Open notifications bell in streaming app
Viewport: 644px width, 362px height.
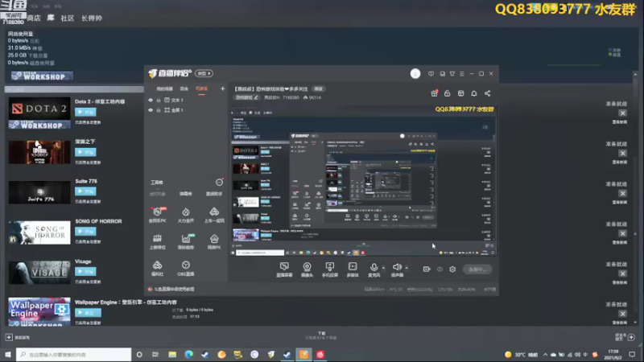[474, 93]
